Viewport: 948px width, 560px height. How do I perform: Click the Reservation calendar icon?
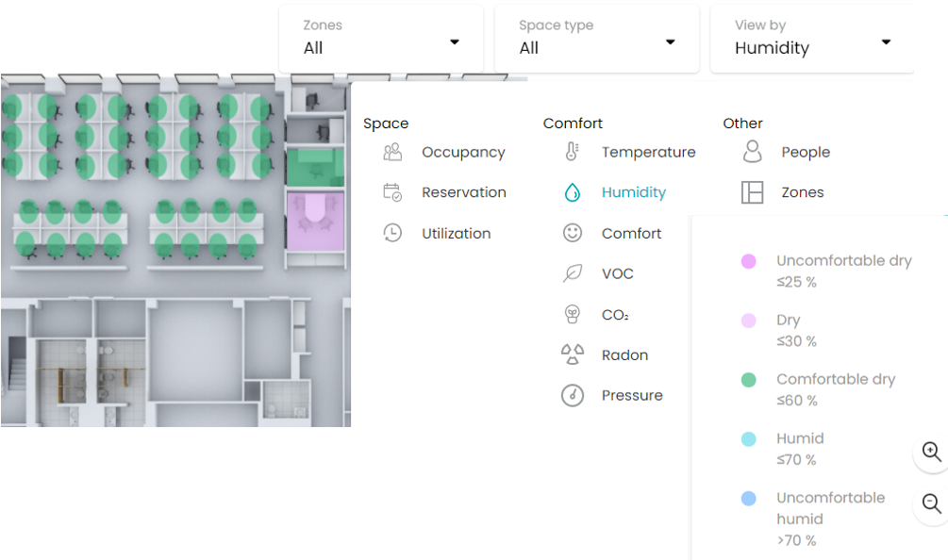click(x=392, y=192)
